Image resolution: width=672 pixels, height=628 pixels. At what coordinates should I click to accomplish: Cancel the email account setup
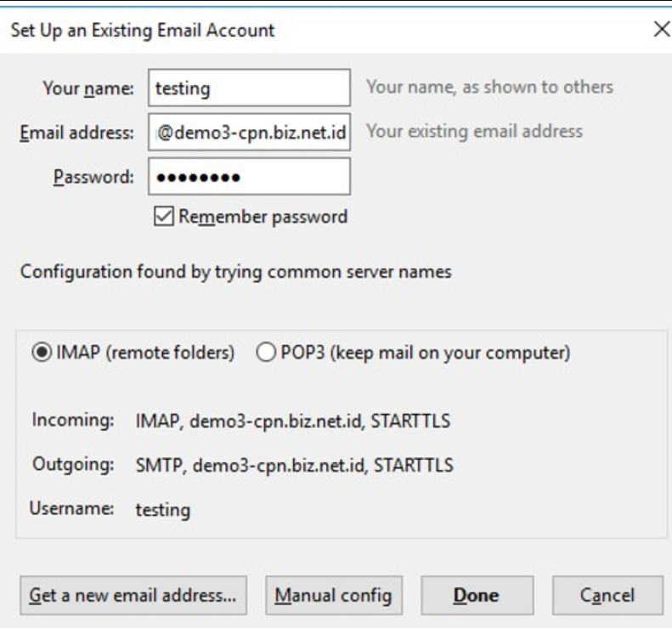607,595
